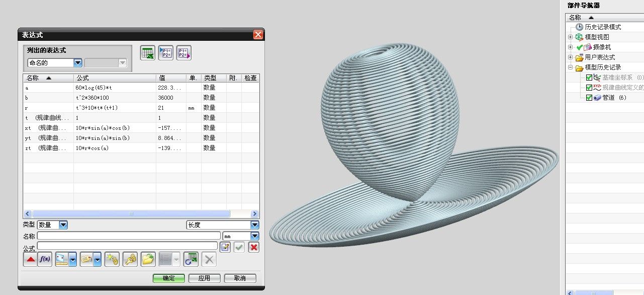Screen dimensions: 644x295
Task: Click the spreadsheet edit icon
Action: (148, 53)
